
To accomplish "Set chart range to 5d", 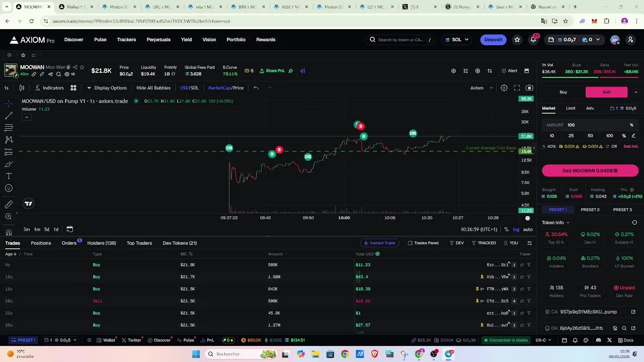I will click(46, 229).
